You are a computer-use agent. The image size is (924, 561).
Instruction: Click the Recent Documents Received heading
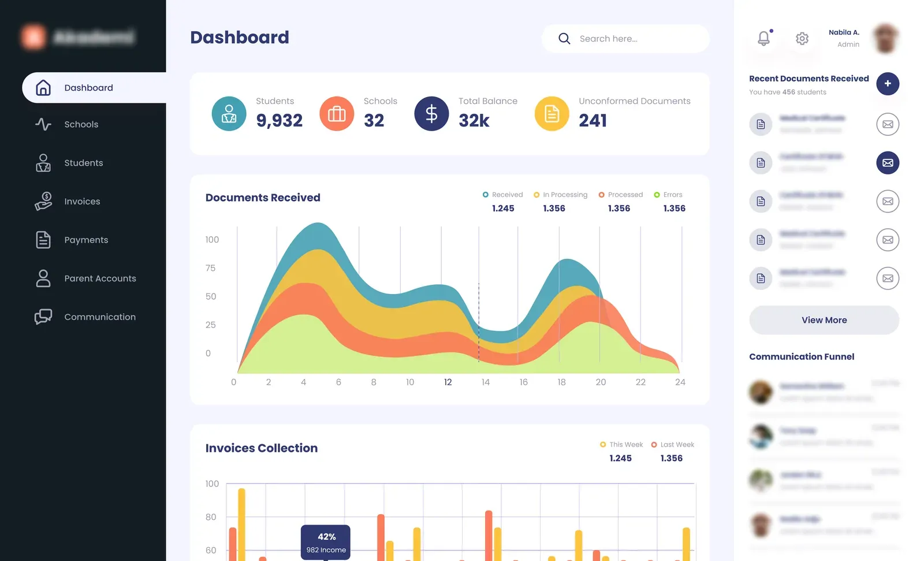tap(808, 79)
